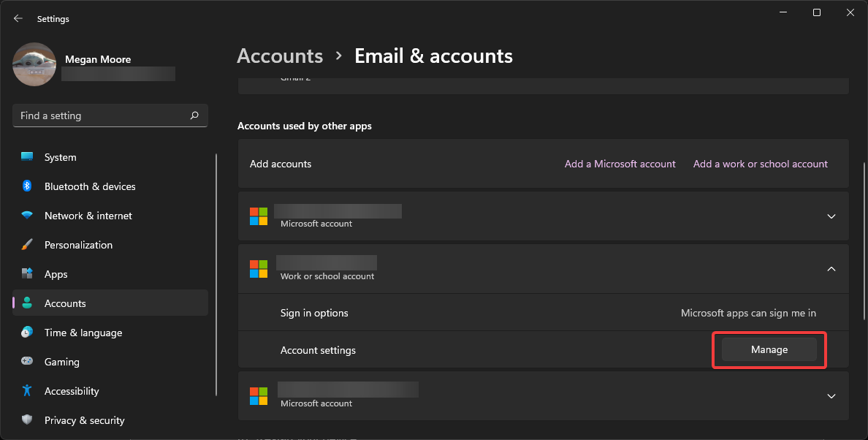
Task: Collapse the work or school account entry
Action: tap(831, 269)
